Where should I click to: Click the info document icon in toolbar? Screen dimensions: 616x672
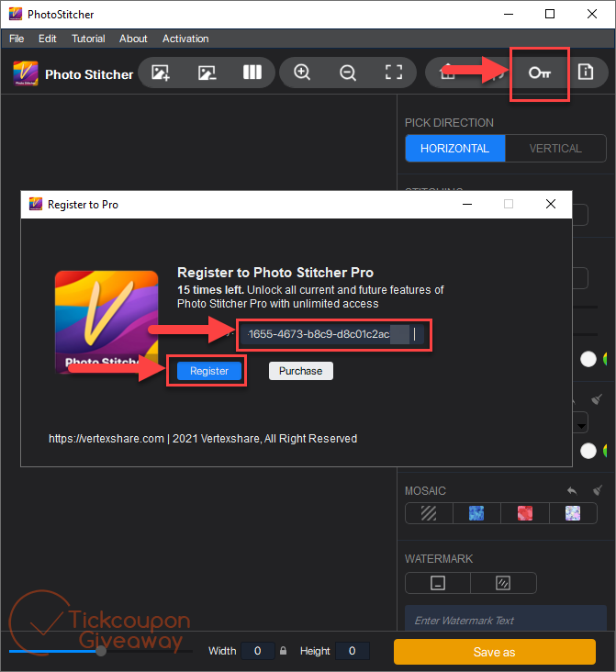(585, 72)
